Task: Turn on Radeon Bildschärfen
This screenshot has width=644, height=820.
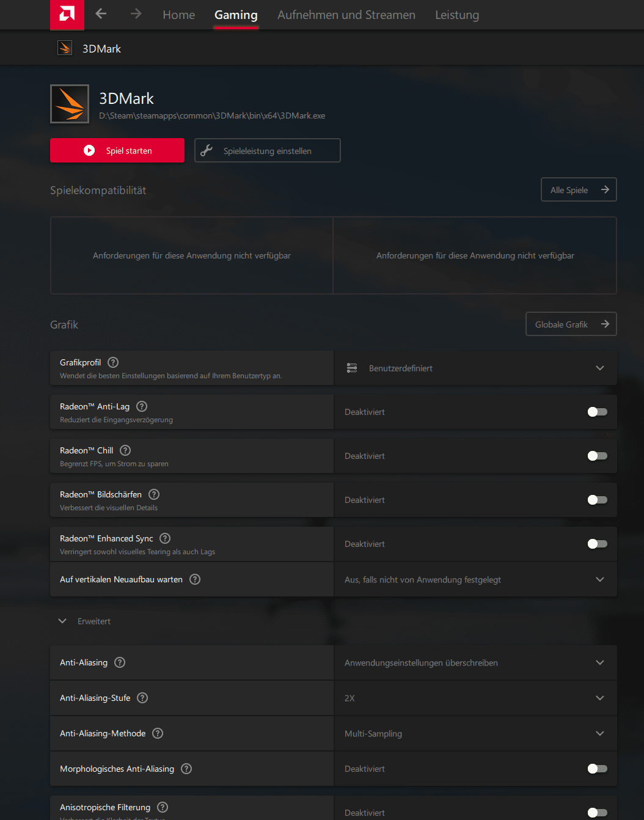Action: (597, 500)
